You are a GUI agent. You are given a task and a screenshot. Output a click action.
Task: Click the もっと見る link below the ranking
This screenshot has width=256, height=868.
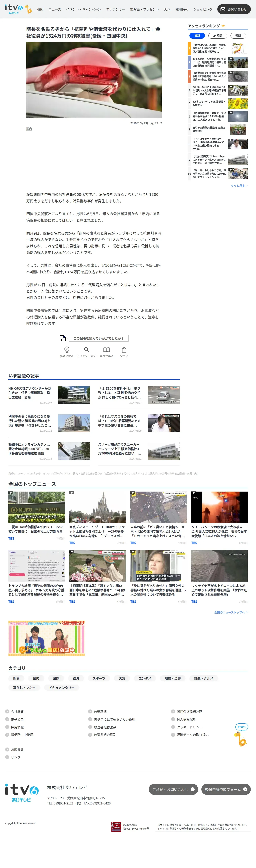239,185
